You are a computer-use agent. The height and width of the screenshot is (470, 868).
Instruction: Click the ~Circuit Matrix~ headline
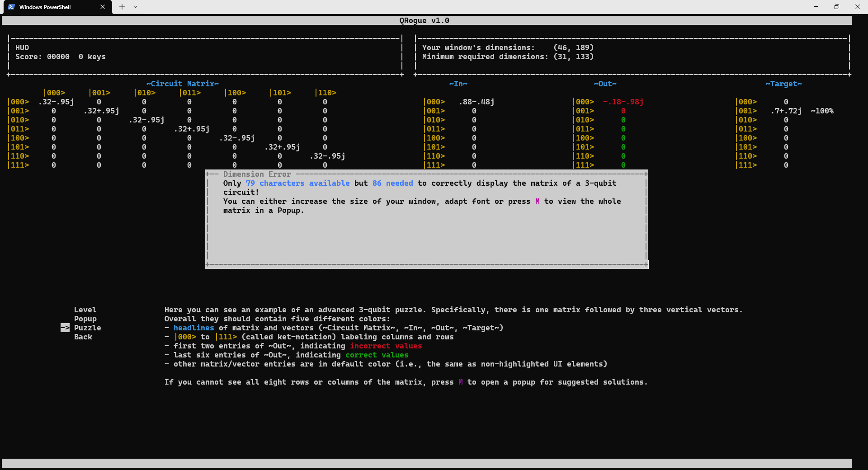tap(182, 83)
